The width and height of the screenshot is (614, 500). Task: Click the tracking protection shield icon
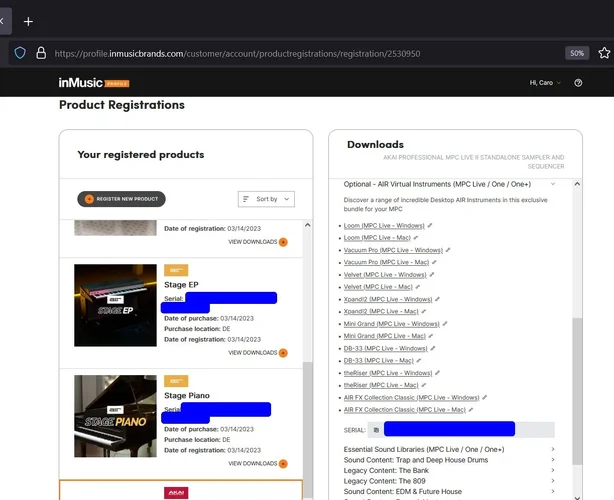click(x=20, y=53)
